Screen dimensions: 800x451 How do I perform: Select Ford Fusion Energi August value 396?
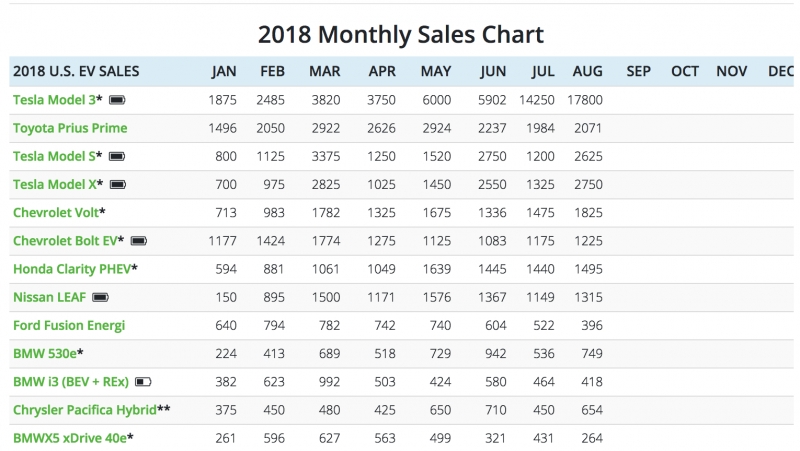tap(592, 325)
